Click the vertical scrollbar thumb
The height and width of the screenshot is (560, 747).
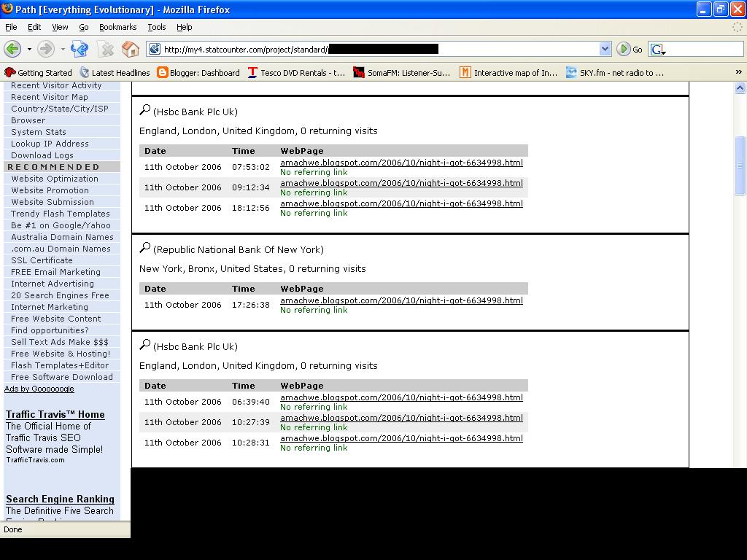740,166
